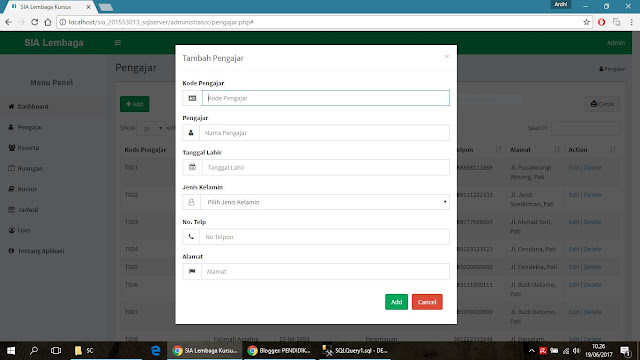Open notification action center icon
This screenshot has width=640, height=360.
[625, 351]
